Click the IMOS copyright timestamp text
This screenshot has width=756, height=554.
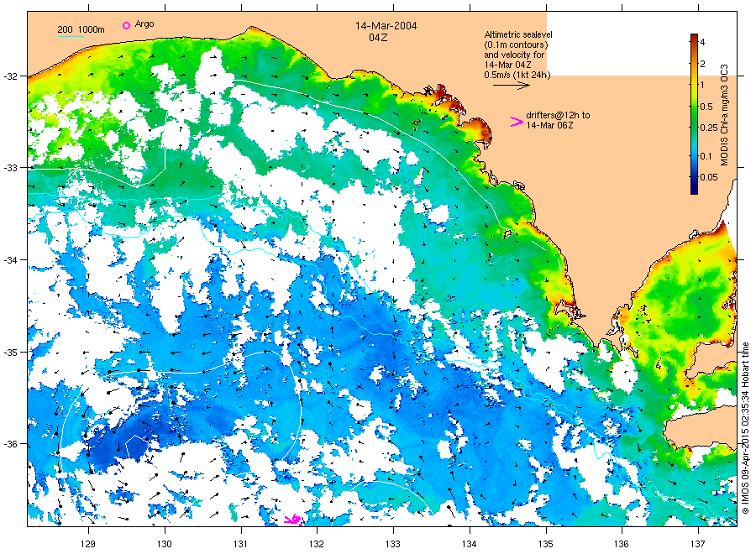tap(745, 428)
